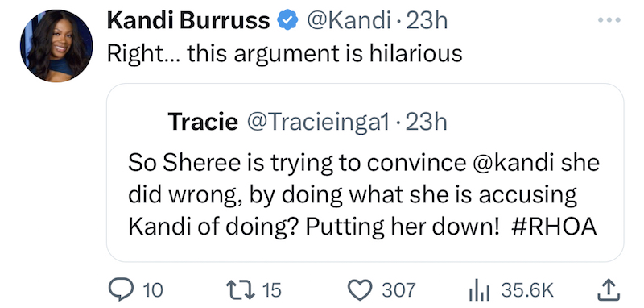Open the three-dot more options menu
Screen dimensions: 644x308
(609, 19)
